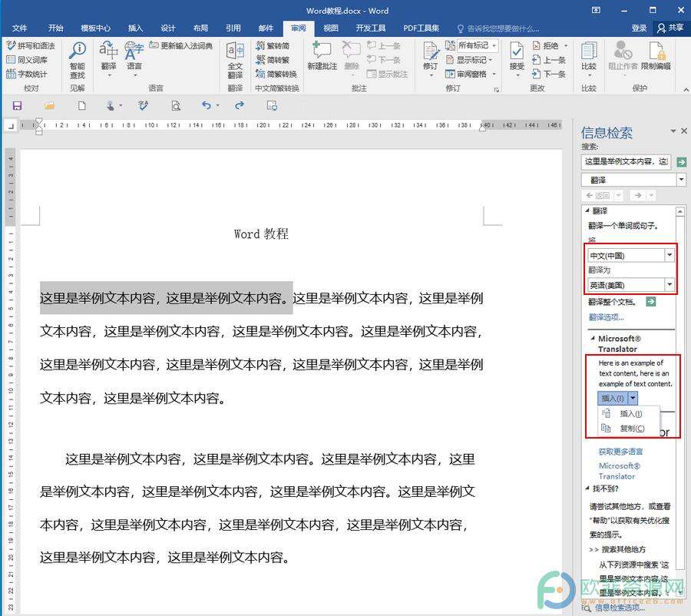Click Previous change (上一条) in Changes group
The image size is (691, 616).
click(549, 60)
